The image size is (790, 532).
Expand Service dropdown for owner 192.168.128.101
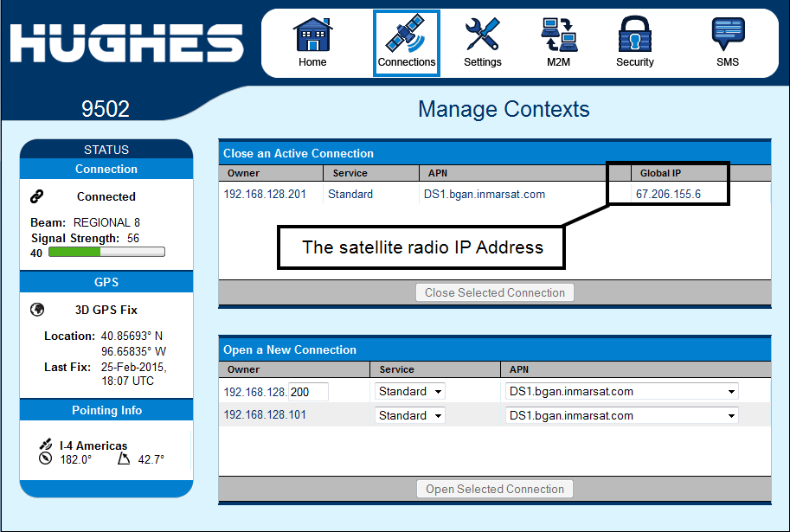[410, 416]
